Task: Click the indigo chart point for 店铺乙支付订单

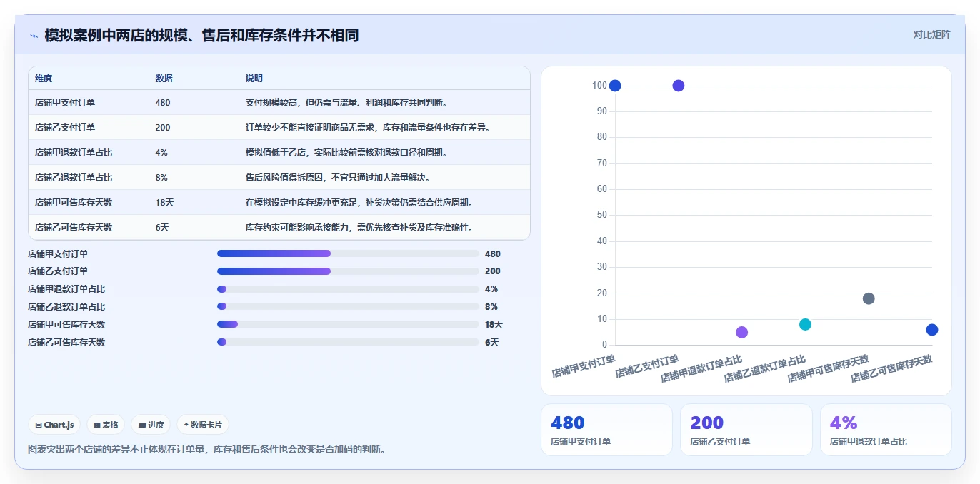Action: tap(679, 86)
